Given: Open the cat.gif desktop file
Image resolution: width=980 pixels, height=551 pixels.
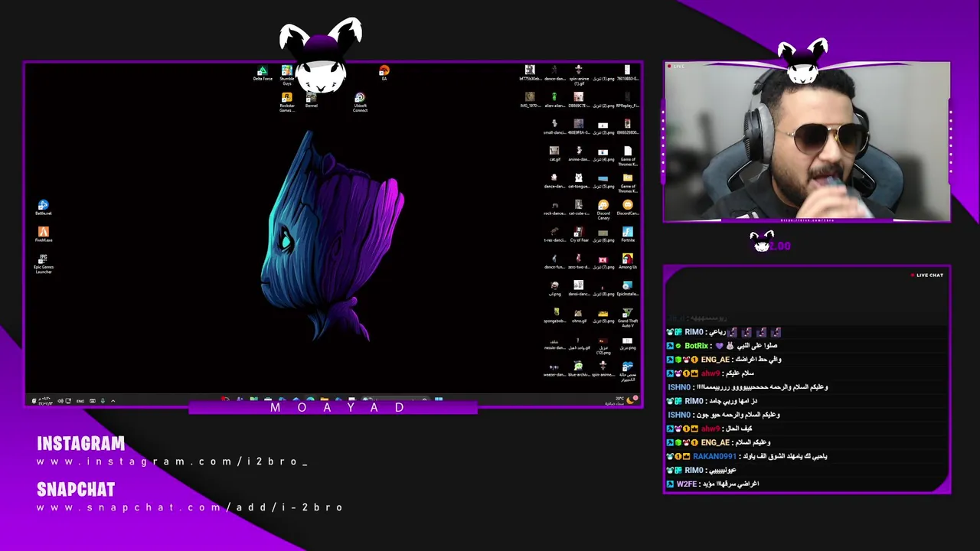Looking at the screenshot, I should coord(554,154).
